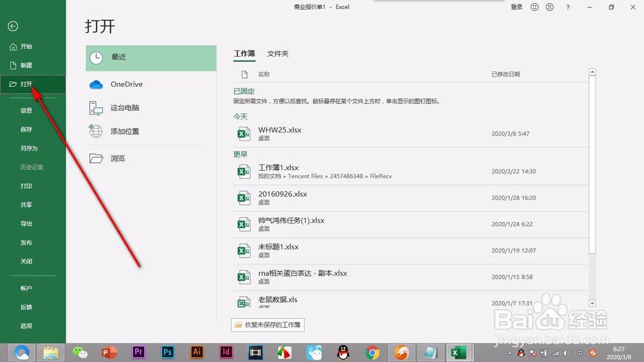The width and height of the screenshot is (644, 362).
Task: Open WHW25.xlsx from the list
Action: [x=411, y=134]
